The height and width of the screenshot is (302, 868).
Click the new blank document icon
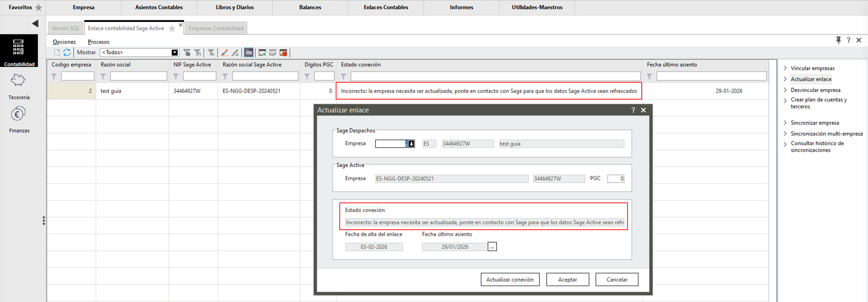click(57, 52)
